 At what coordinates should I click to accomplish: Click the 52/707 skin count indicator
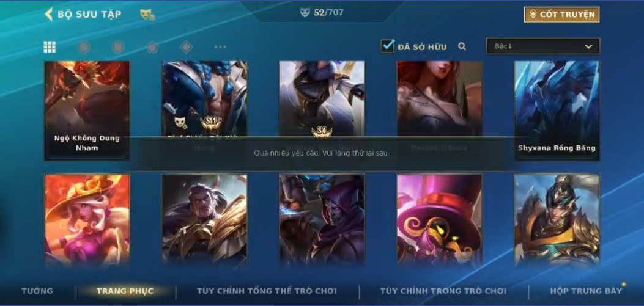point(322,12)
